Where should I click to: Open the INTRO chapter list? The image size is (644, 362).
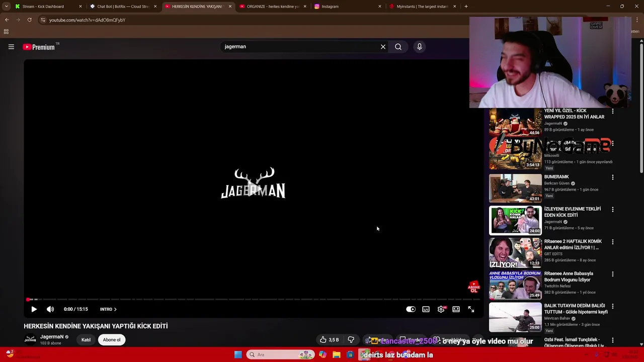pyautogui.click(x=108, y=309)
